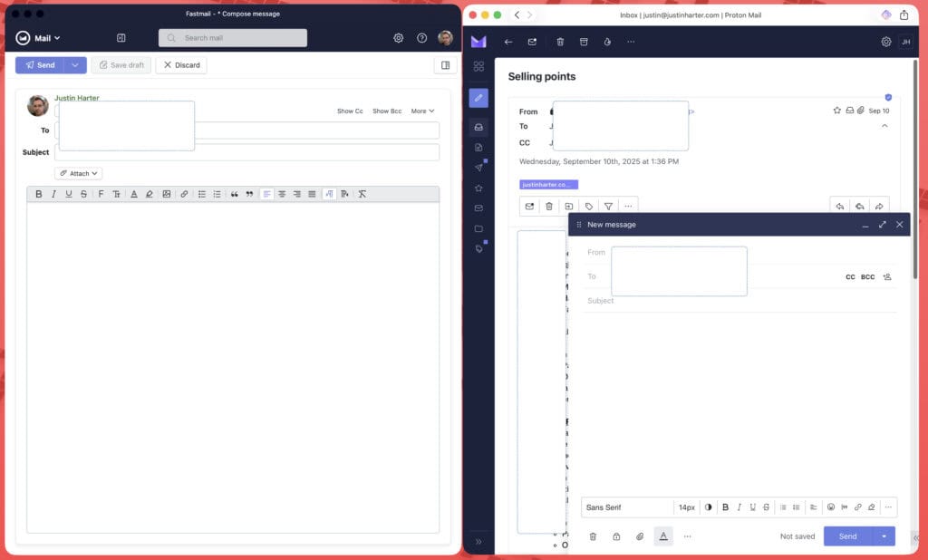Open the More menu in Fastmail compose header
Image resolution: width=928 pixels, height=560 pixels.
422,111
